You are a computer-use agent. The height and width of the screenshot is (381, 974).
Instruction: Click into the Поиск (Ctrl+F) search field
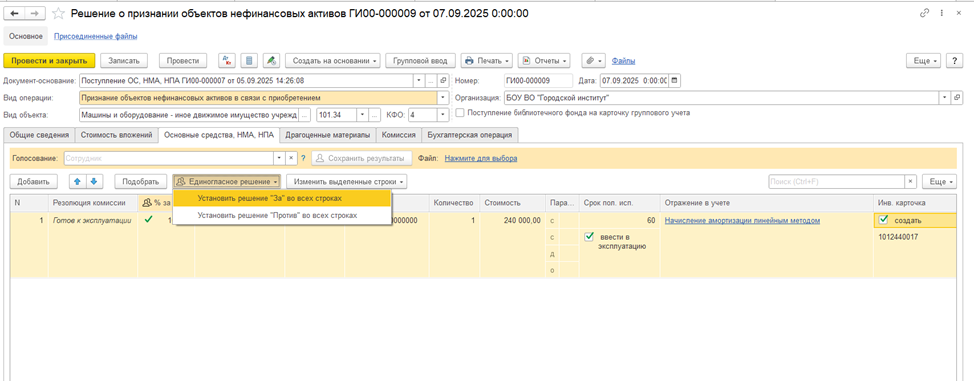(x=836, y=181)
